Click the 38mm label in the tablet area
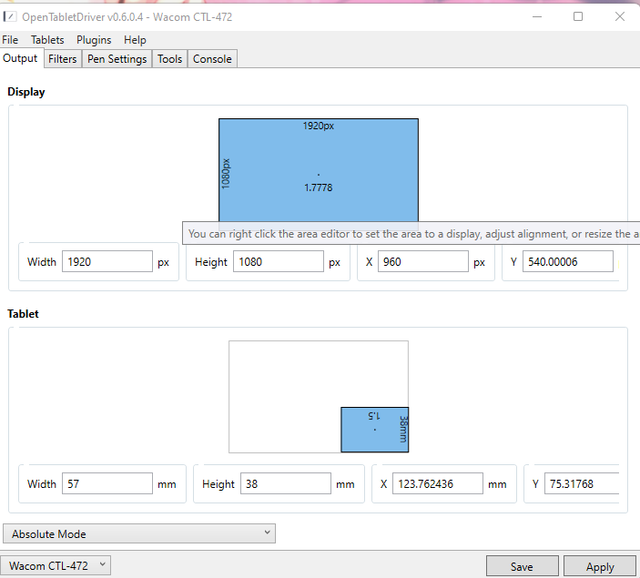The height and width of the screenshot is (578, 640). (x=403, y=429)
